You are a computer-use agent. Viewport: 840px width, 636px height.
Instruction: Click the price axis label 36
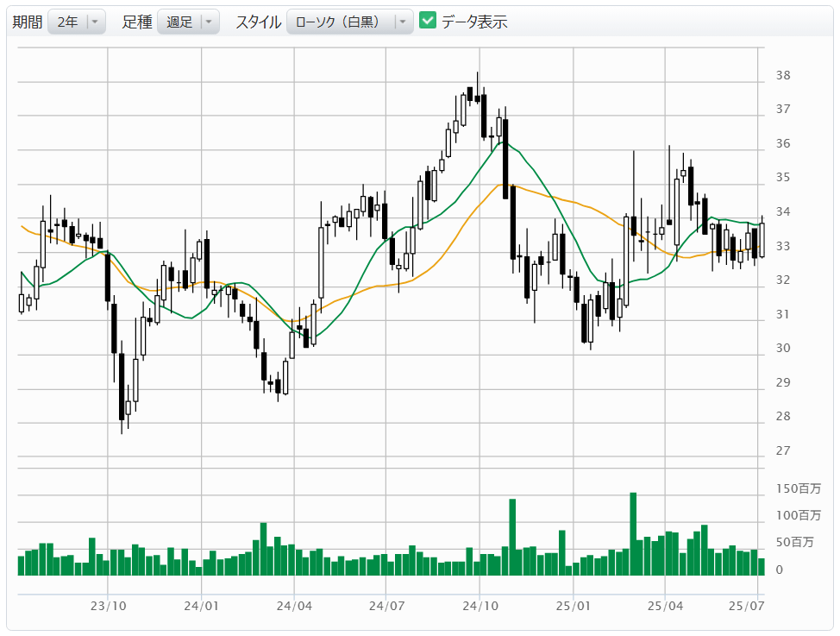pyautogui.click(x=783, y=144)
